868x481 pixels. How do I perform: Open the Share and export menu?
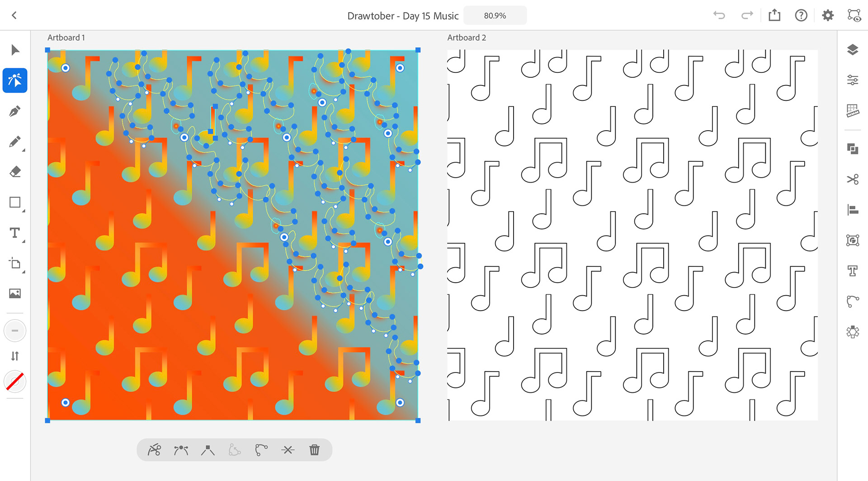774,15
